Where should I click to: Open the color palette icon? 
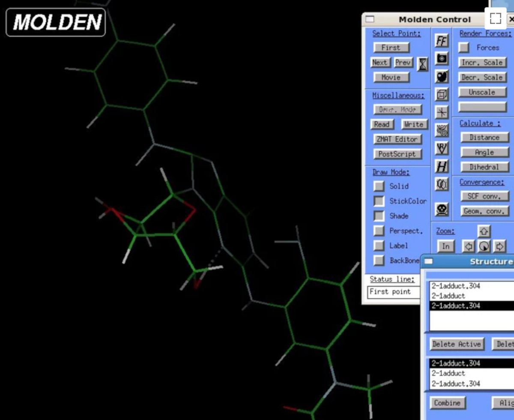[442, 76]
